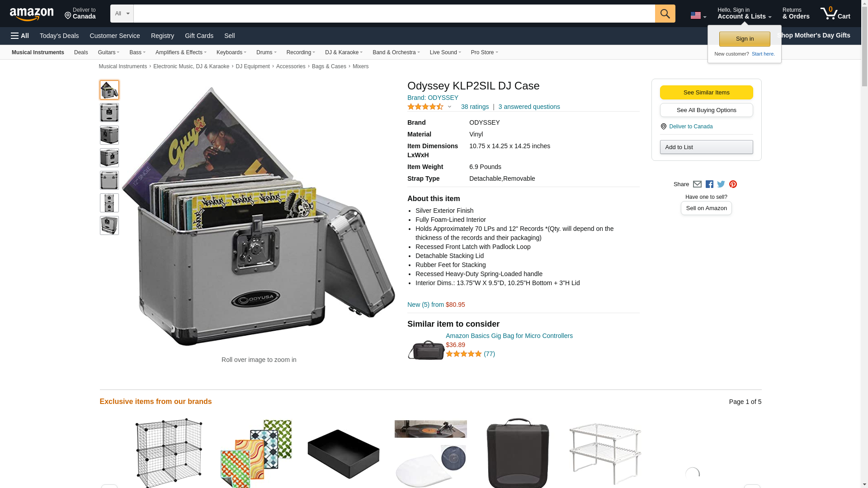Go to Amazon home via logo

[32, 14]
